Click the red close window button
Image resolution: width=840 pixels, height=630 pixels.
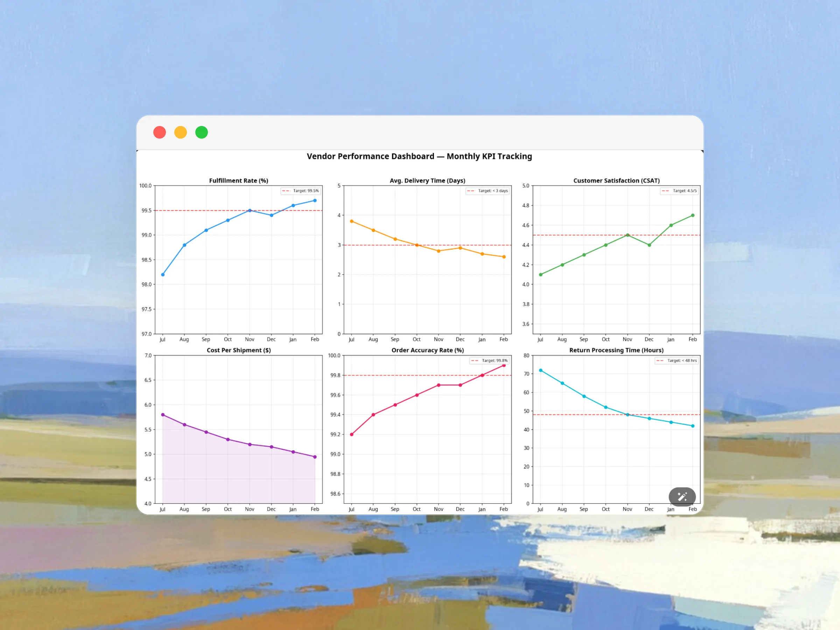click(160, 133)
